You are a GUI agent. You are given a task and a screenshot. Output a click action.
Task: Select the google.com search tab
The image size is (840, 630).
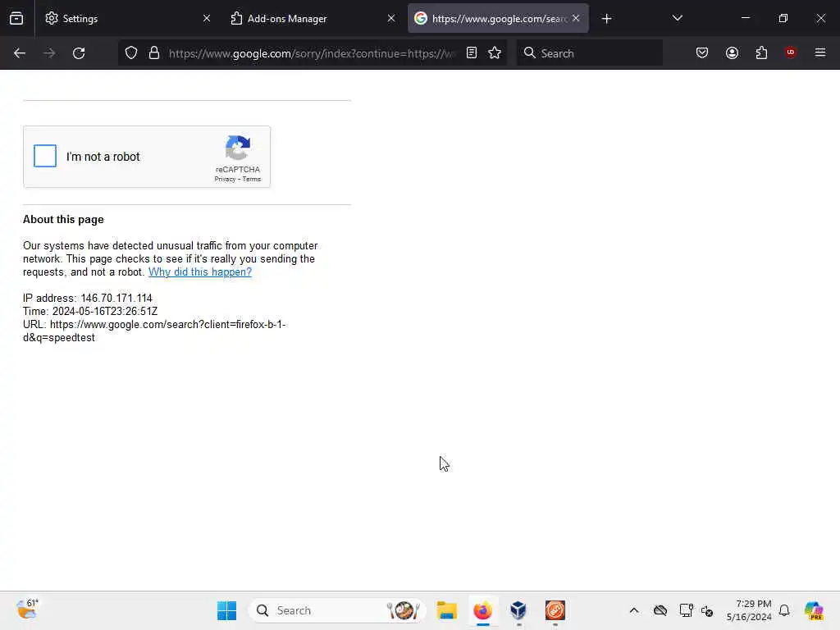tap(498, 18)
